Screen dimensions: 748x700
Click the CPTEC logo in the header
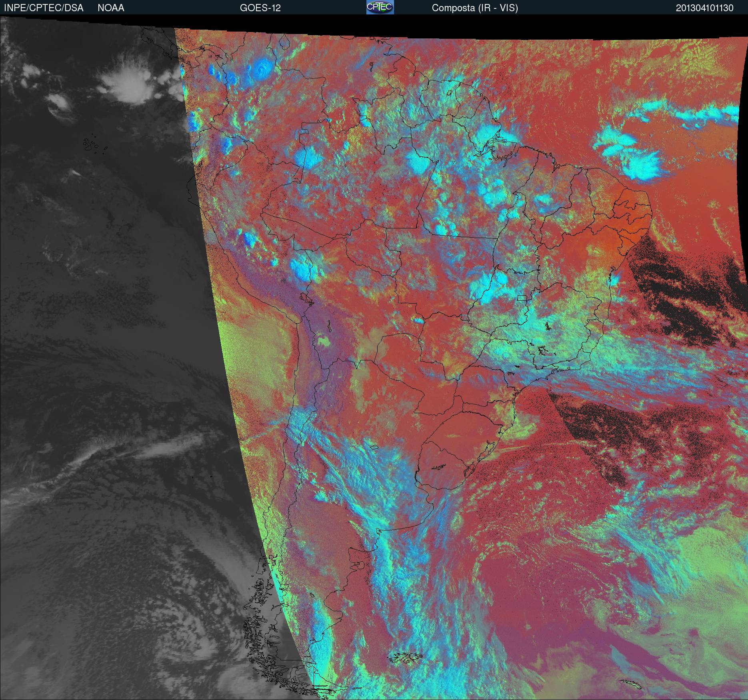(x=380, y=7)
